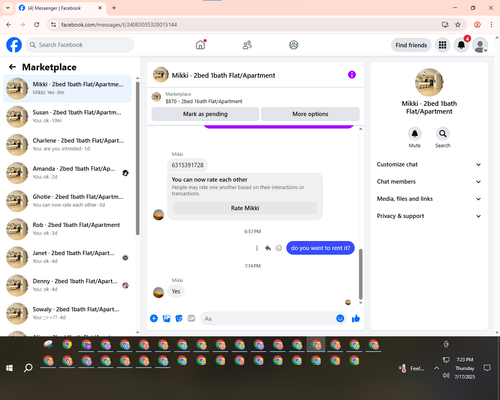The image size is (500, 400).
Task: Open Susan 2bed 1bath conversation
Action: tap(67, 117)
